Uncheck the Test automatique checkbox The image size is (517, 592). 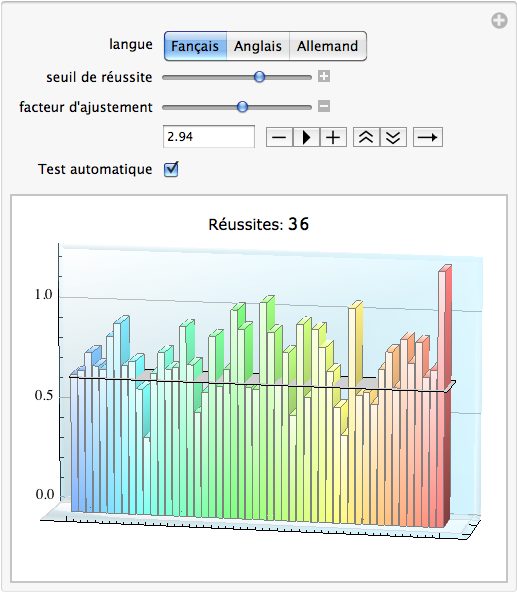pyautogui.click(x=171, y=169)
